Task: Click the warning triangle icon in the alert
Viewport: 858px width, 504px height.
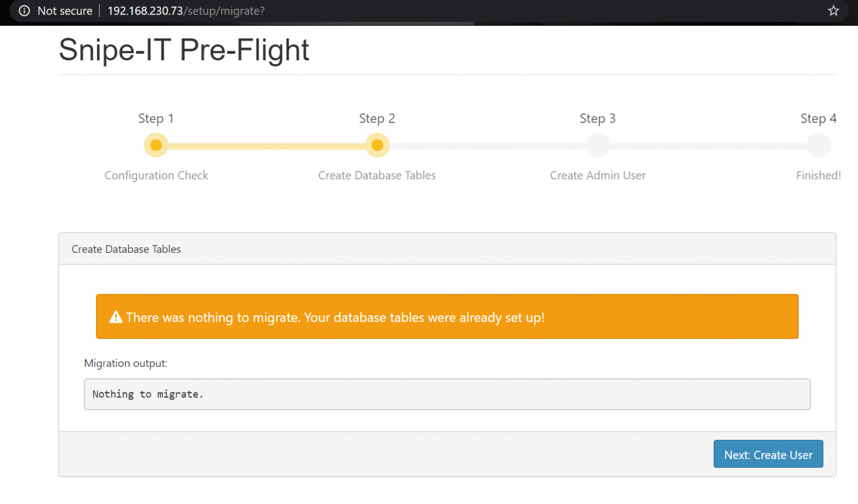Action: 116,317
